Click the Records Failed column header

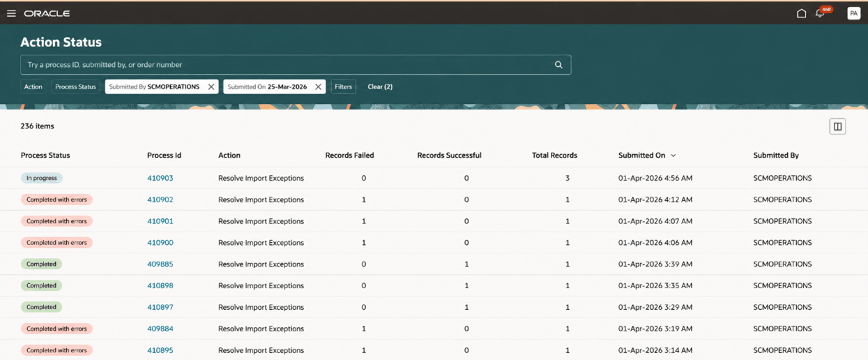tap(350, 156)
